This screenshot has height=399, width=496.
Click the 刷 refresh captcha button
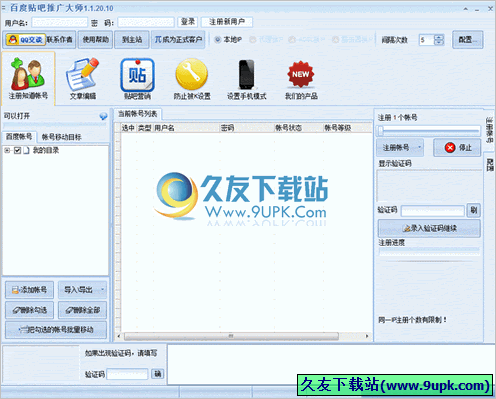[x=474, y=210]
